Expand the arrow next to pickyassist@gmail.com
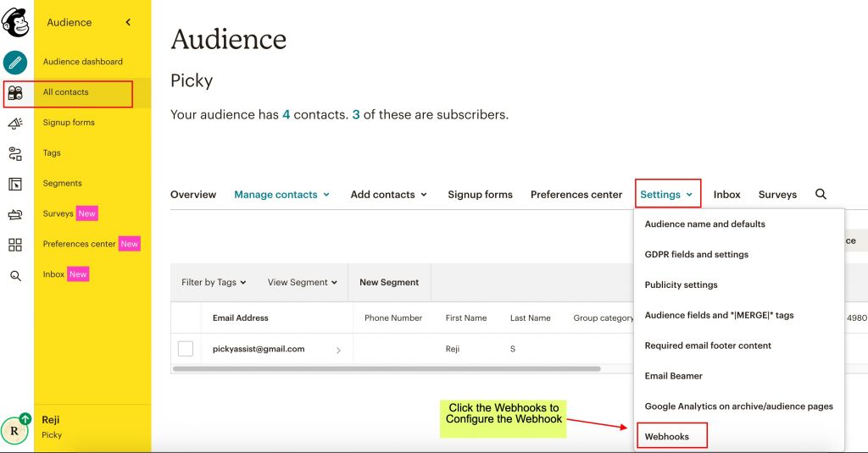 click(x=338, y=350)
